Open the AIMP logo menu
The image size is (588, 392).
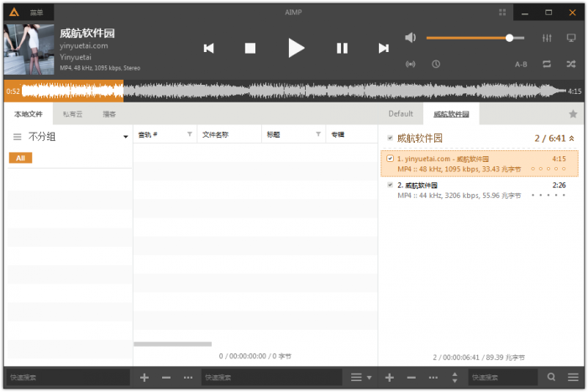[14, 13]
